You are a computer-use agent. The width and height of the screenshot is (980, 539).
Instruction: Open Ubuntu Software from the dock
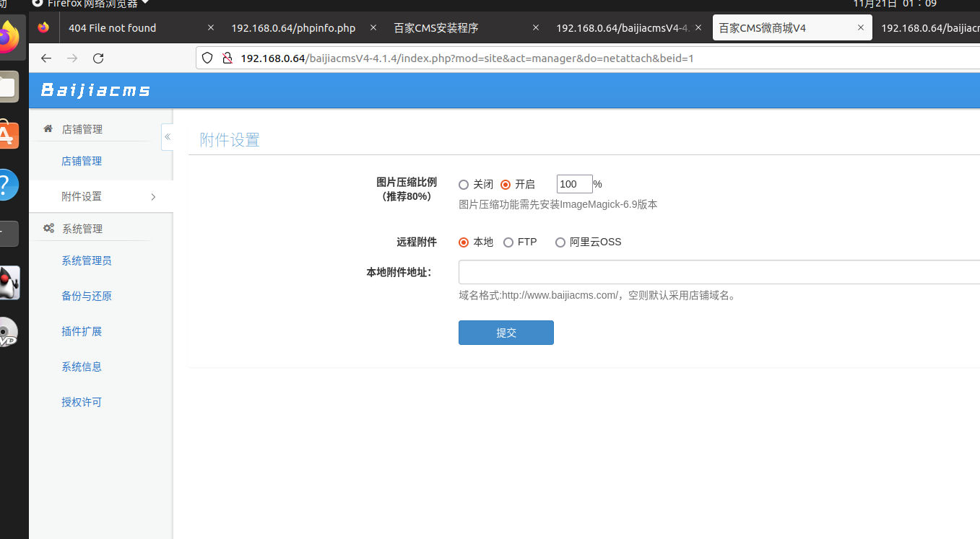7,135
